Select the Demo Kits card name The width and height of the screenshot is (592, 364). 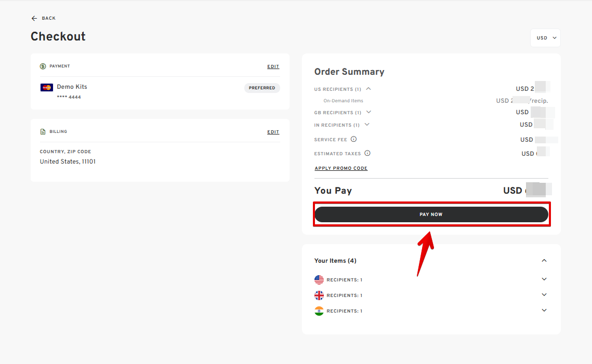click(72, 87)
